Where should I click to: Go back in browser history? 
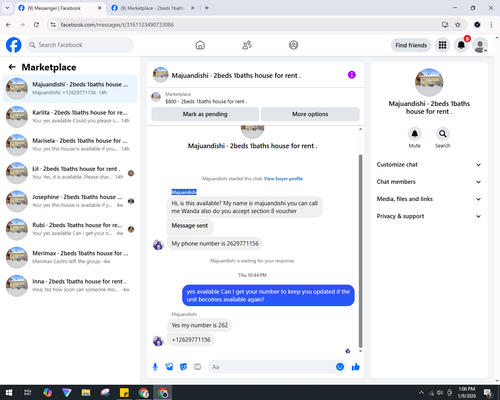click(x=8, y=25)
